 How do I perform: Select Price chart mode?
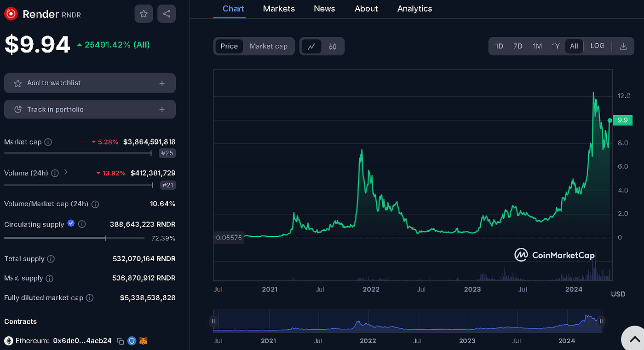click(x=229, y=46)
